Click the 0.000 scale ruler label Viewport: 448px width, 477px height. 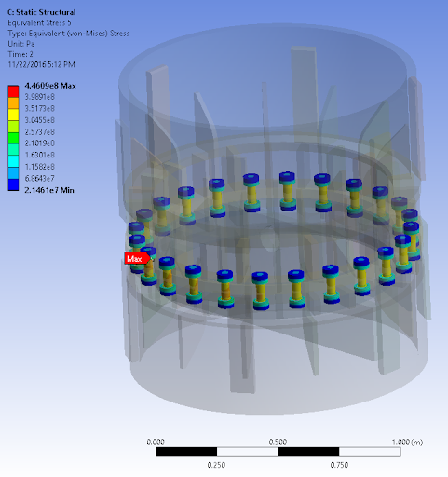coord(156,442)
